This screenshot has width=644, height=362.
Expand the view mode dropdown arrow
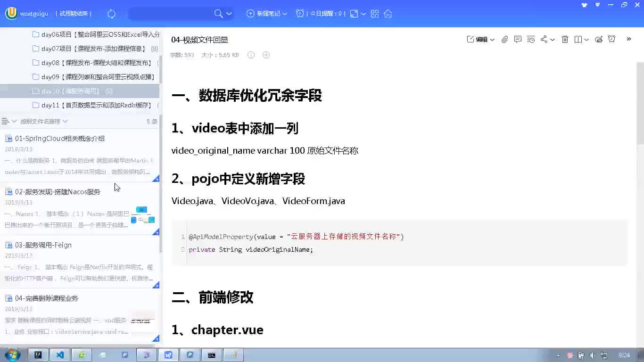point(363,14)
